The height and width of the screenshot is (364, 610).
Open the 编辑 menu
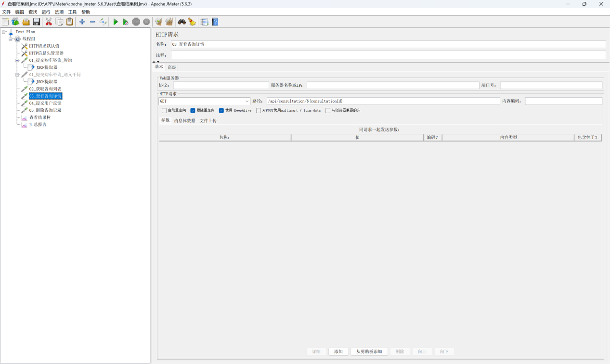(19, 12)
